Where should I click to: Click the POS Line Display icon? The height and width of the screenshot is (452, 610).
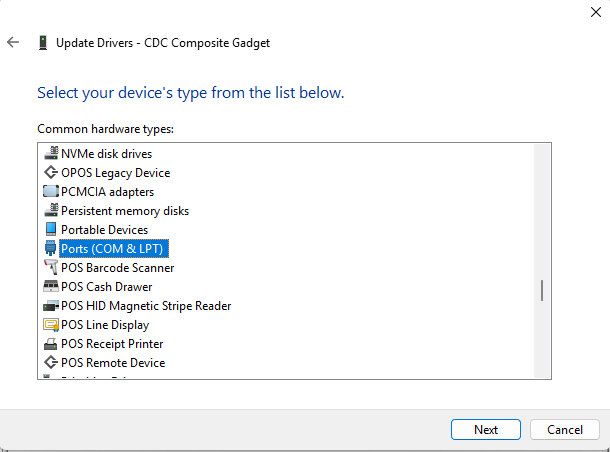tap(51, 325)
